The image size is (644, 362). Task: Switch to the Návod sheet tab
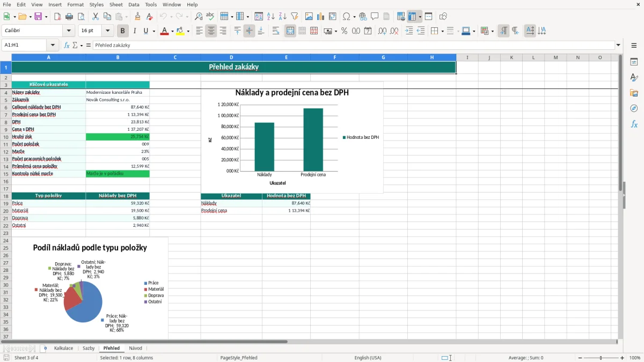(136, 348)
